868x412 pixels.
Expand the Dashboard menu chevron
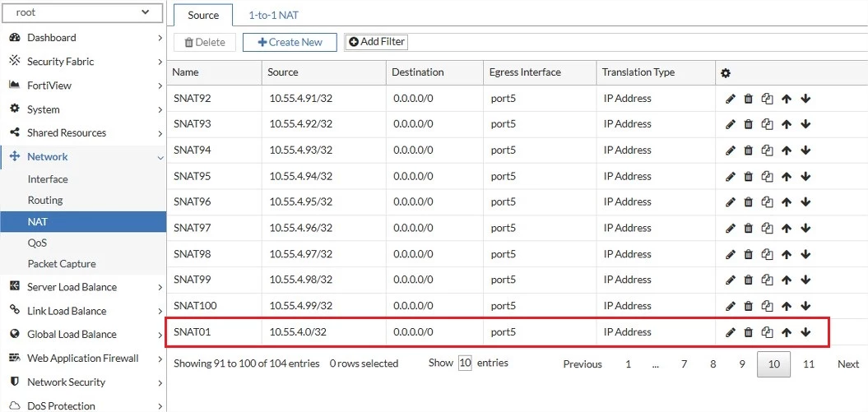160,38
